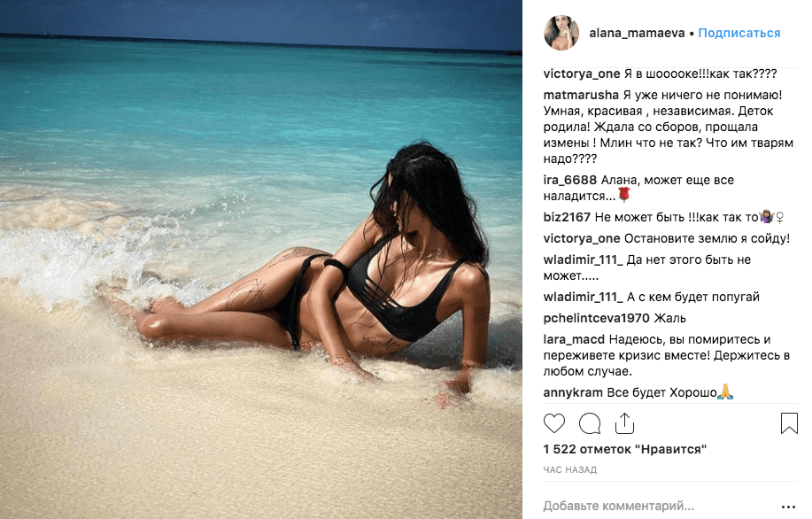Open wladimir_111_ username on попугай comment

pyautogui.click(x=584, y=298)
